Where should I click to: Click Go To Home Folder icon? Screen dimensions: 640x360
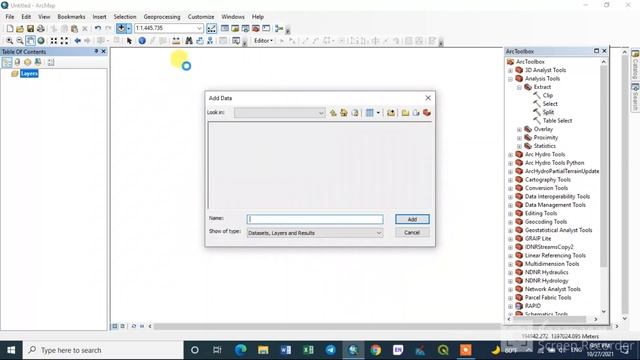tap(344, 113)
